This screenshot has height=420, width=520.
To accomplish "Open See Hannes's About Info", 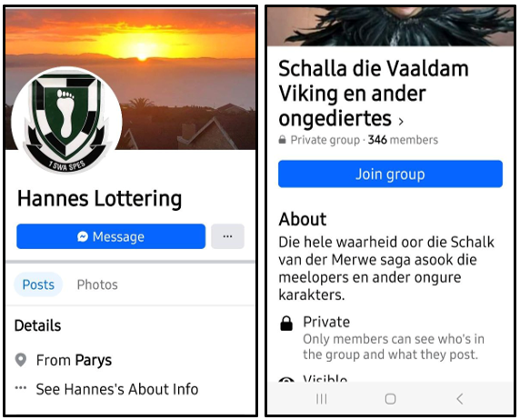I will point(117,389).
